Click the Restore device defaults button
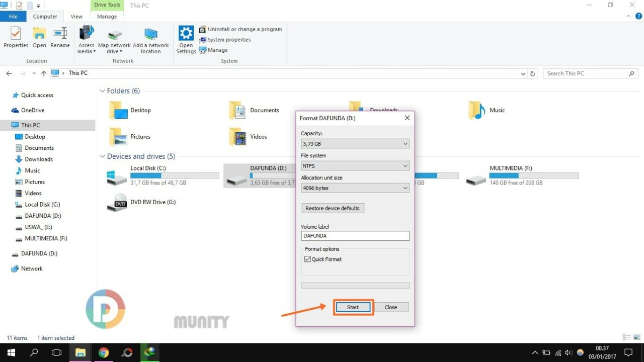The height and width of the screenshot is (362, 644). click(332, 208)
